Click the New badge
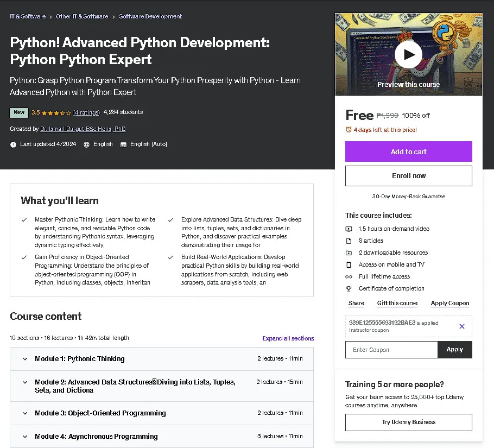 pyautogui.click(x=19, y=112)
